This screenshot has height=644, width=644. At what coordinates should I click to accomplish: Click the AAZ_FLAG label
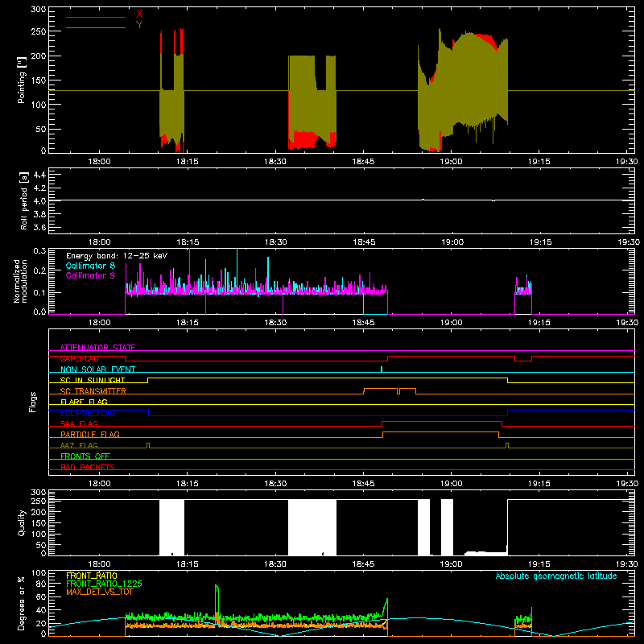[79, 445]
